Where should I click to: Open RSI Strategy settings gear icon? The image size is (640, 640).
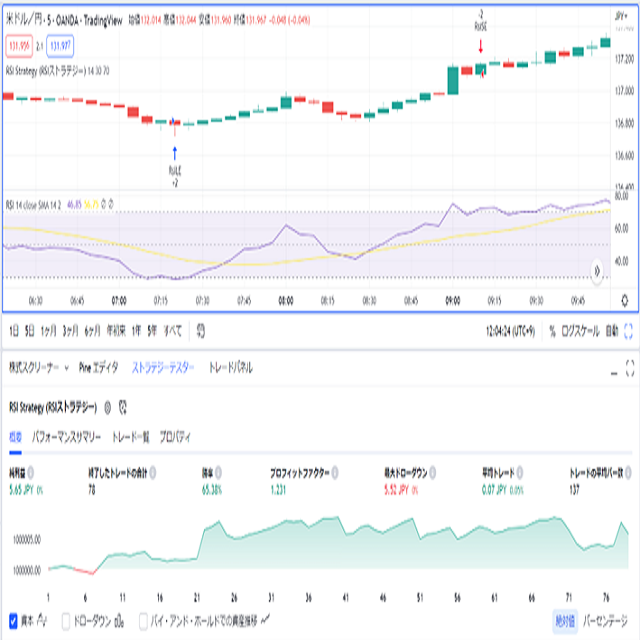coord(107,407)
